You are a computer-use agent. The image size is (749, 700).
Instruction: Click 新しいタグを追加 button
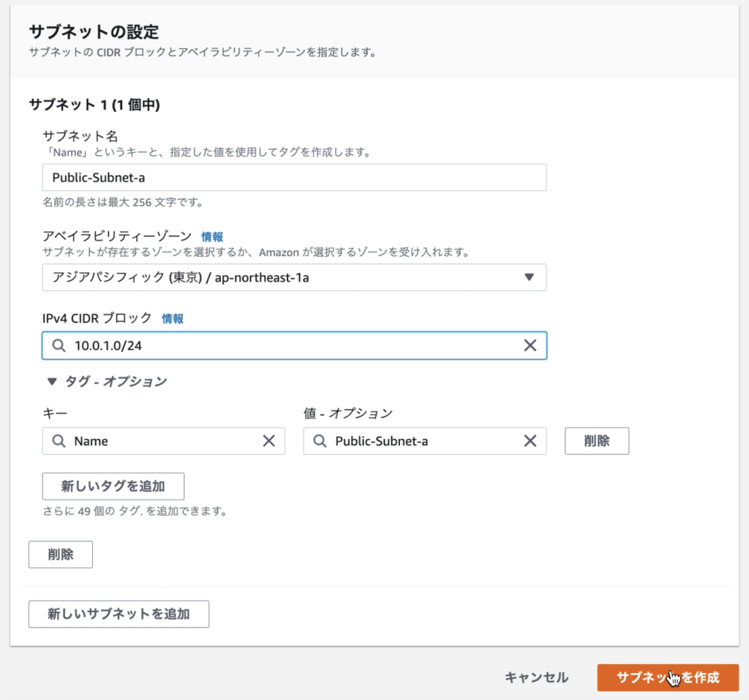[113, 486]
